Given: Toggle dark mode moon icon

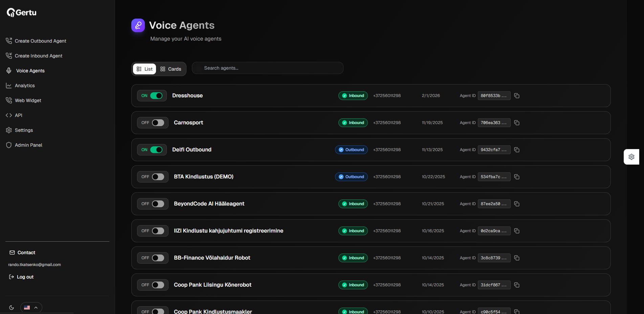Looking at the screenshot, I should (12, 308).
